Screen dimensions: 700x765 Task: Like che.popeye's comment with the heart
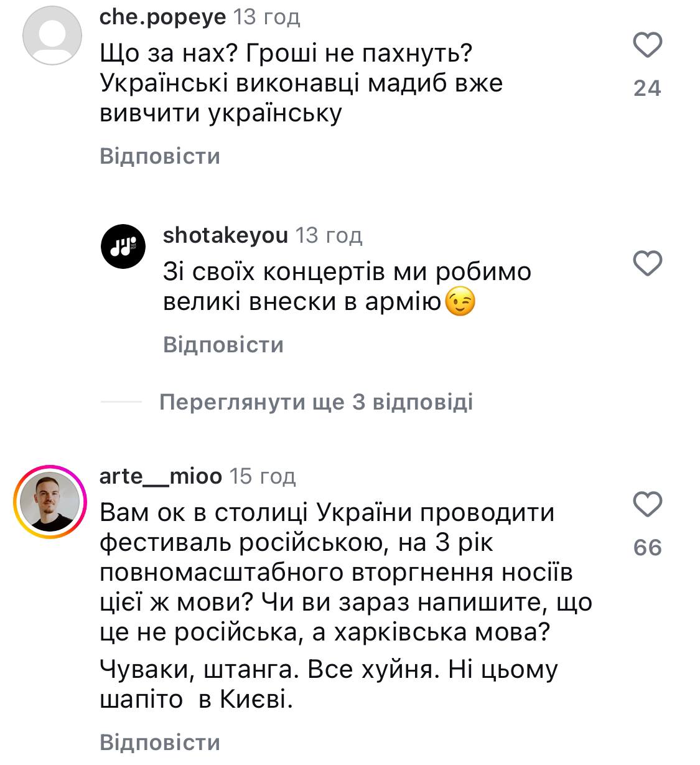[x=647, y=45]
